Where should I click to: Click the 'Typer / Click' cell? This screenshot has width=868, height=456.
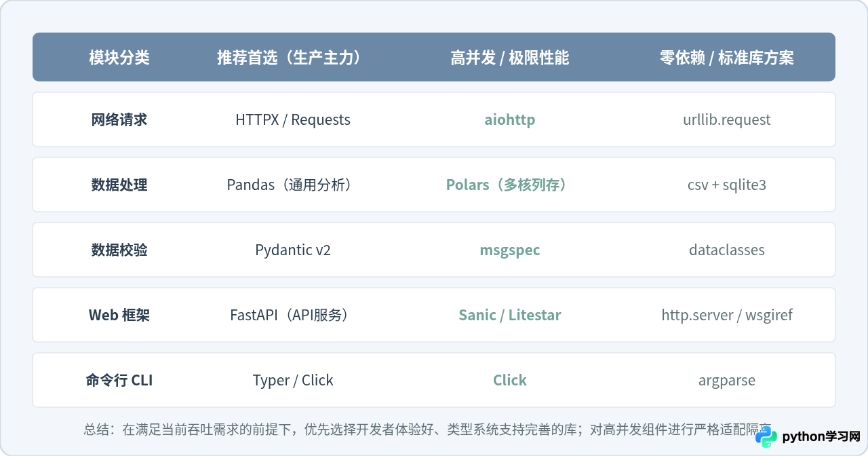pos(293,381)
